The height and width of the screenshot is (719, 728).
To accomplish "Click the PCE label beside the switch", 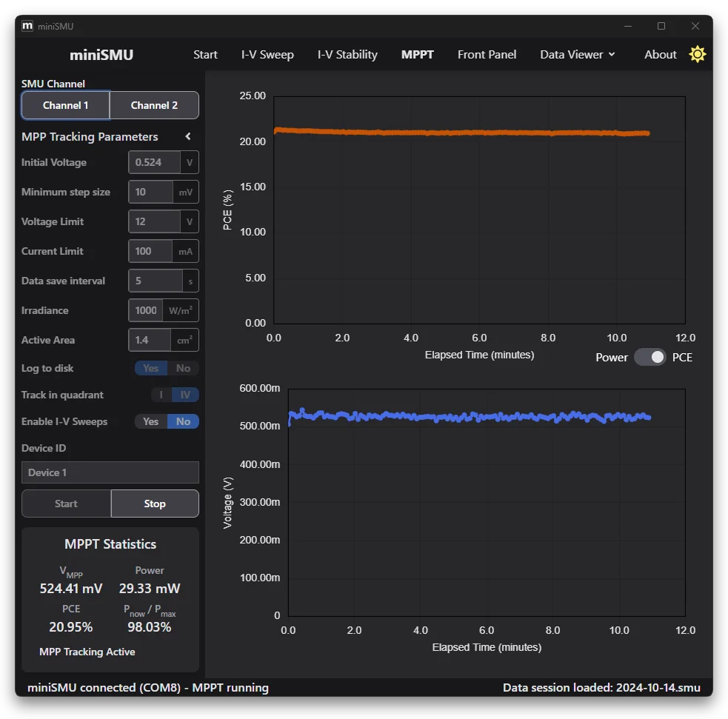I will (x=682, y=358).
